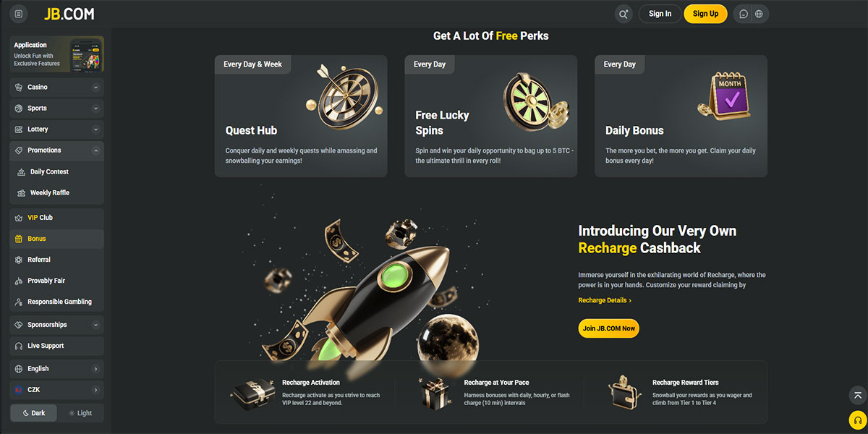Click the scroll-to-top arrow icon
Image resolution: width=868 pixels, height=434 pixels.
[x=857, y=395]
